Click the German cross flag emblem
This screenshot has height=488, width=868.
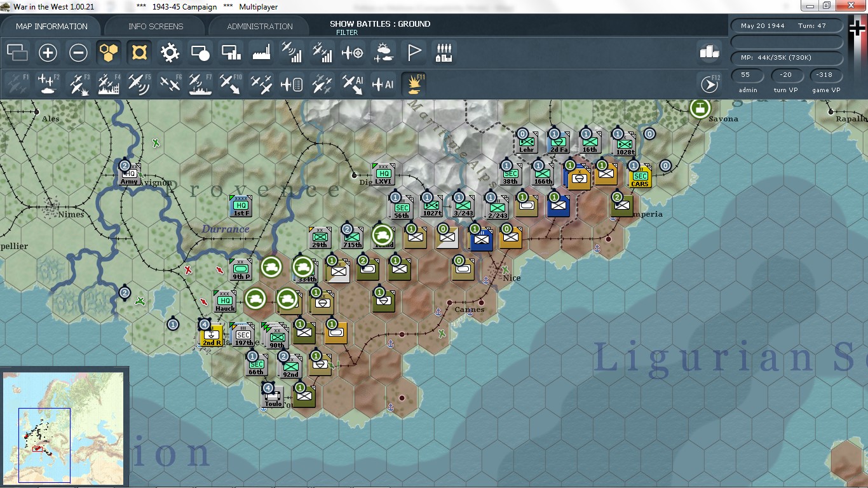[x=858, y=29]
